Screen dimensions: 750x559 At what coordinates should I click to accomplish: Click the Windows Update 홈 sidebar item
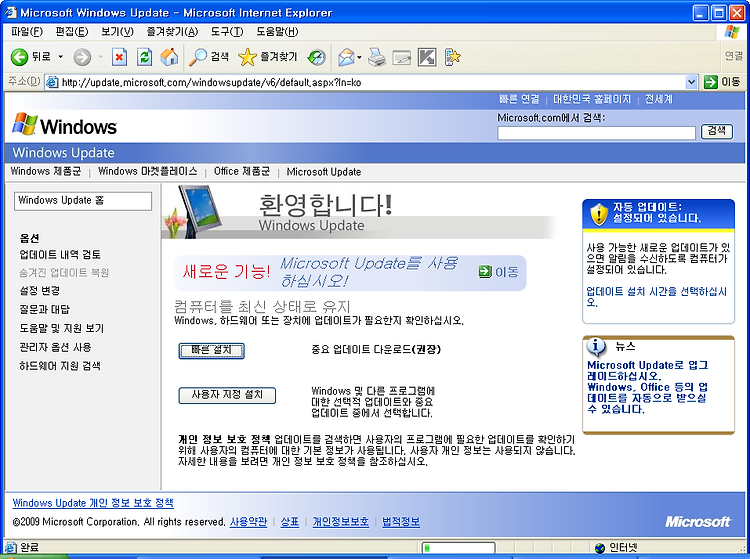(x=83, y=201)
